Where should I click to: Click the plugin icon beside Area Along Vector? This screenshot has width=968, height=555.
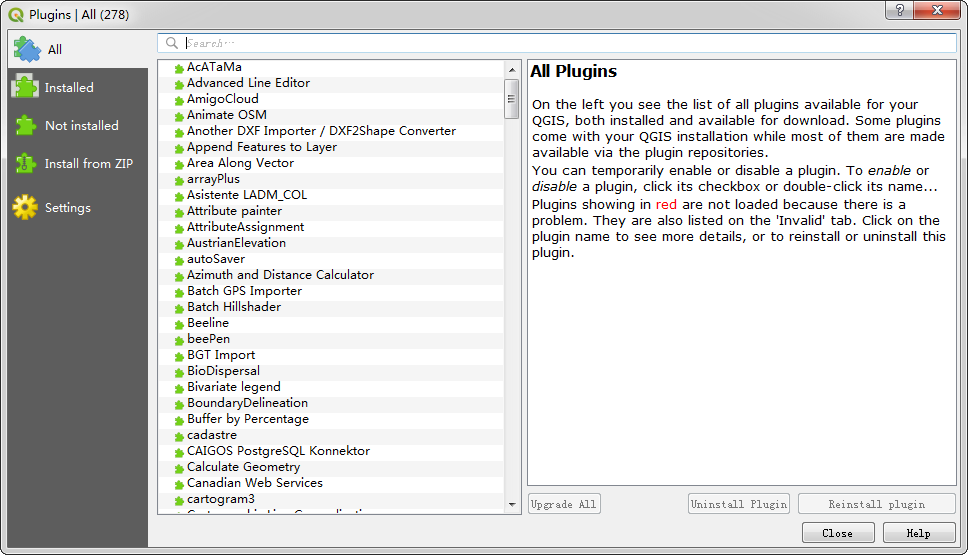click(179, 164)
